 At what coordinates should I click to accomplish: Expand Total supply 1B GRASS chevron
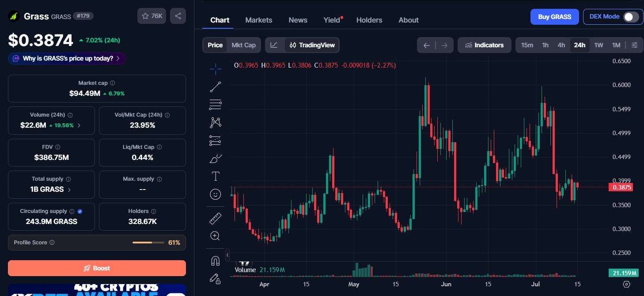(69, 190)
